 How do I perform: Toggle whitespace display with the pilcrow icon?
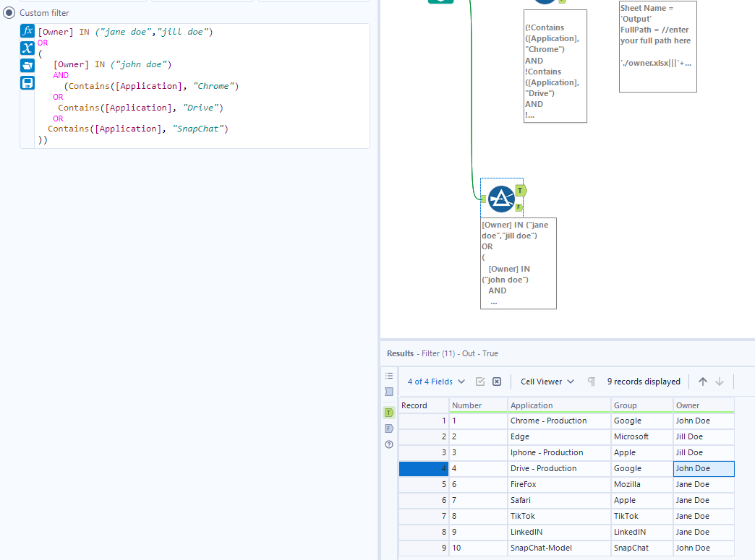click(x=590, y=381)
